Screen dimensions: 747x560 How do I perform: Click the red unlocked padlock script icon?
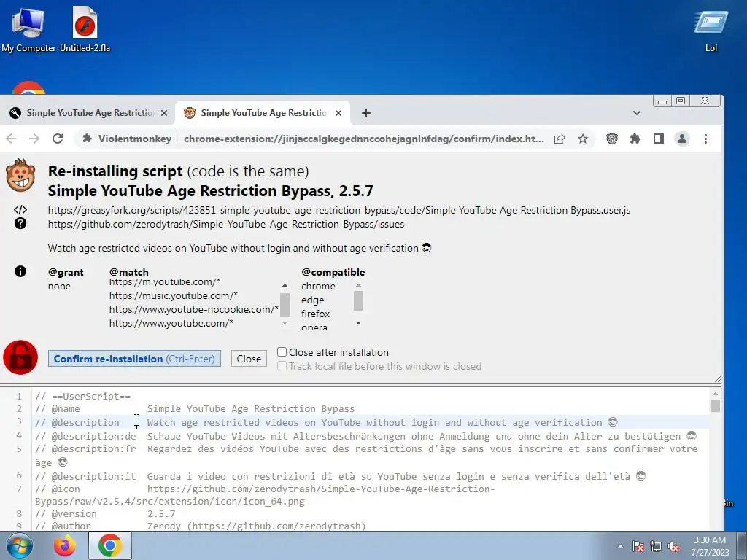click(x=20, y=357)
